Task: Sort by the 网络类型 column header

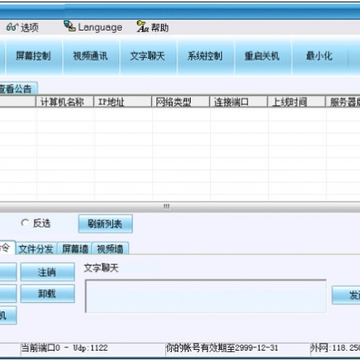Action: point(181,102)
